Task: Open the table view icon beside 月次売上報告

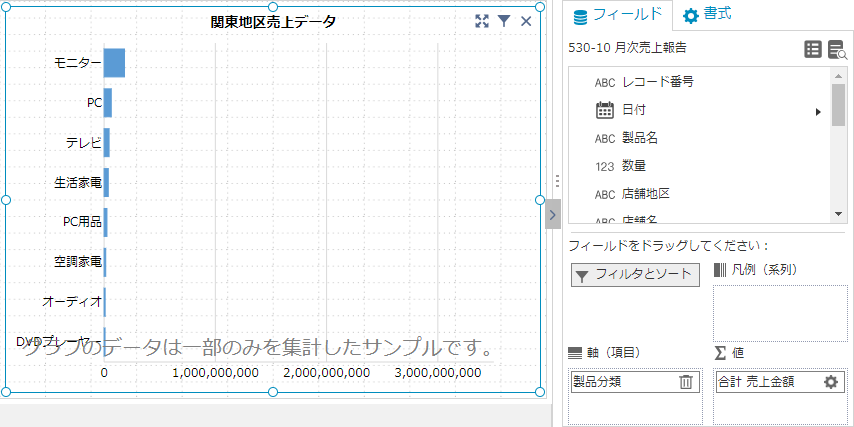Action: tap(813, 49)
